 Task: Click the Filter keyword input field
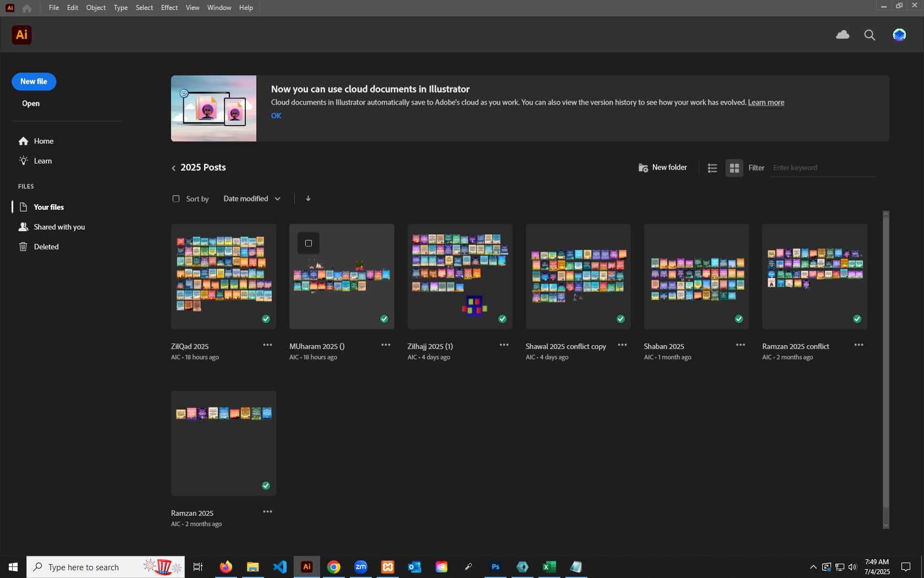tap(823, 168)
